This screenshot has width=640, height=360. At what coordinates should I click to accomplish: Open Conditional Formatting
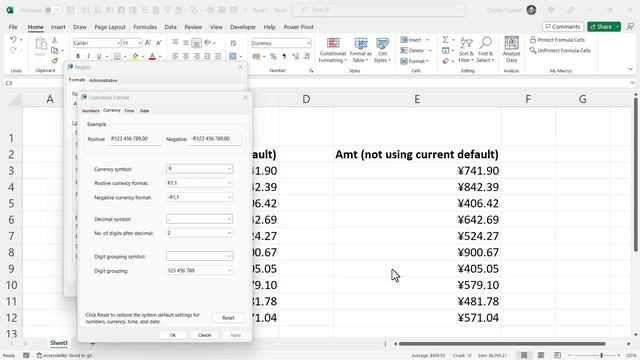point(333,50)
